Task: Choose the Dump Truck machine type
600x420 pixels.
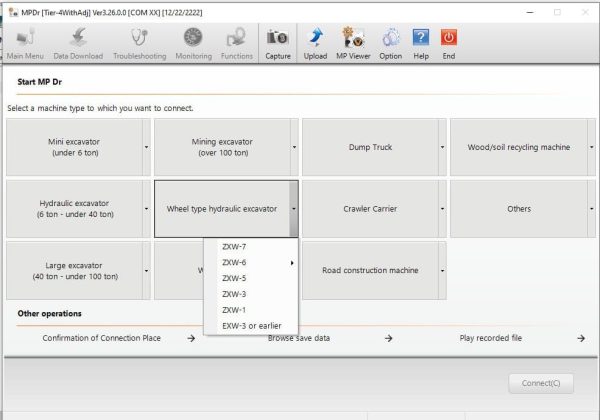Action: point(370,147)
